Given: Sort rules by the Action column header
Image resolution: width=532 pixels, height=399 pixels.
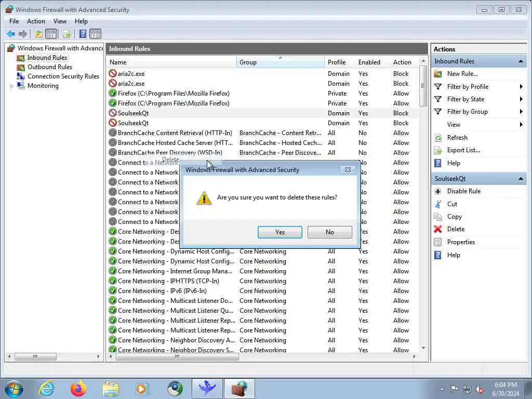Looking at the screenshot, I should pyautogui.click(x=404, y=62).
